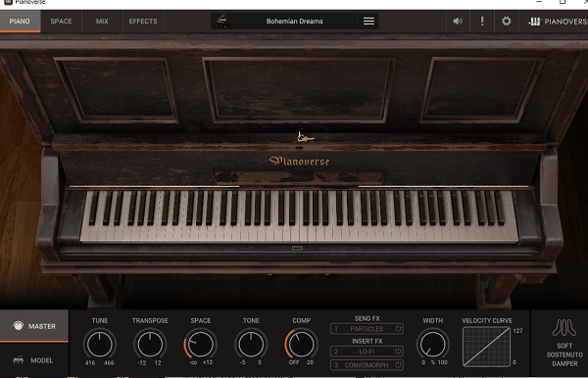Click the piano thumbnail beside preset name
588x378 pixels.
222,21
